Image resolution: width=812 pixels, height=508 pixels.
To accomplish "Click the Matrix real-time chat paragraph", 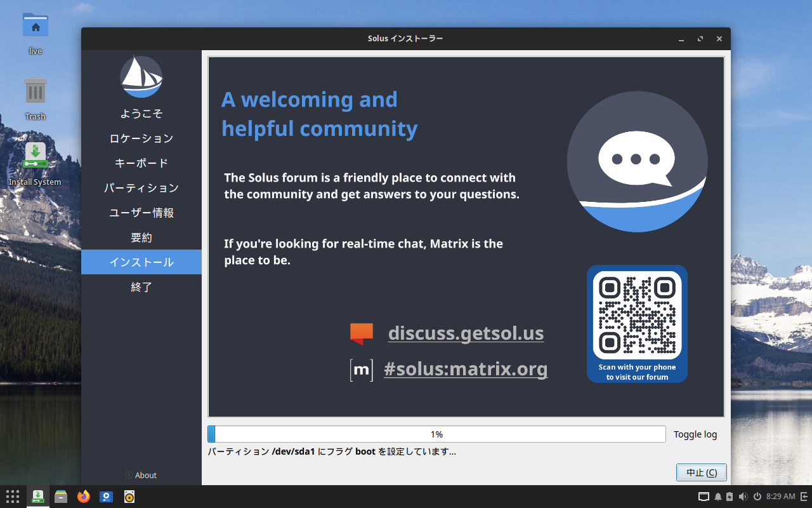I will pyautogui.click(x=363, y=251).
